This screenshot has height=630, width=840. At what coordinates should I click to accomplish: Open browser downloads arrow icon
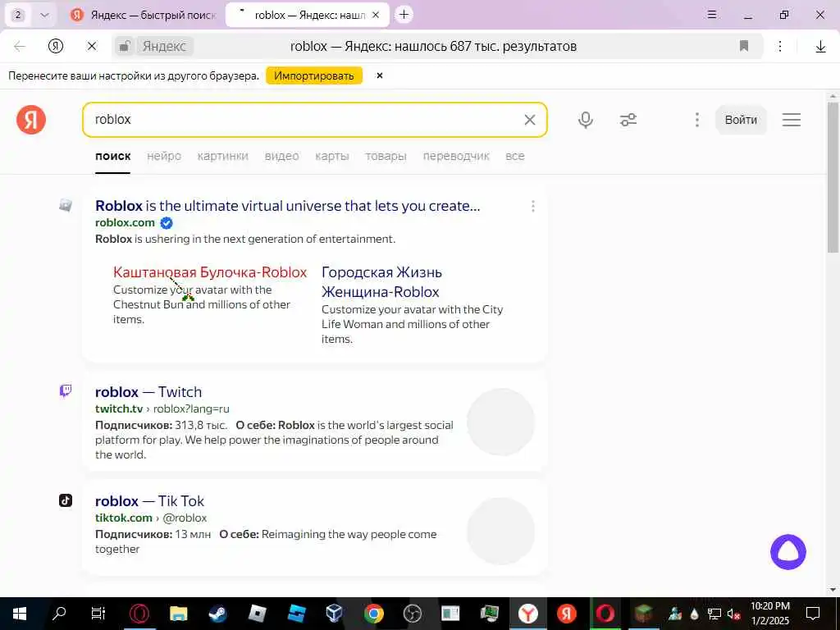coord(820,47)
